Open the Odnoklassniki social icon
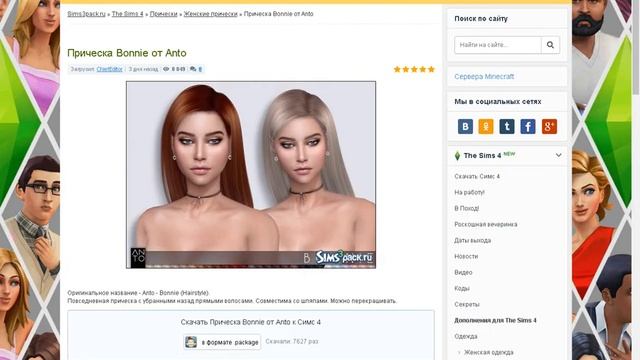640x360 pixels. (486, 127)
